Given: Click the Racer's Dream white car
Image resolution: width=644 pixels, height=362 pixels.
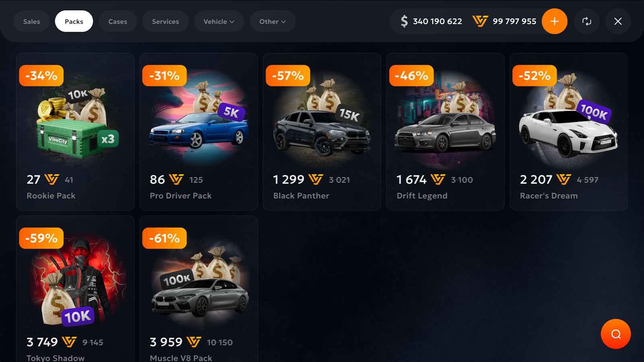Looking at the screenshot, I should tap(568, 133).
